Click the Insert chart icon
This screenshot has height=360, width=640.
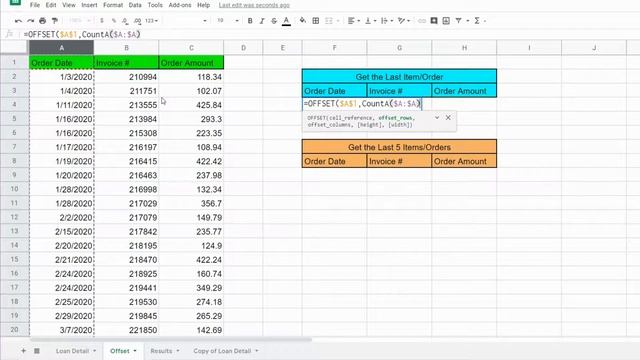point(446,20)
